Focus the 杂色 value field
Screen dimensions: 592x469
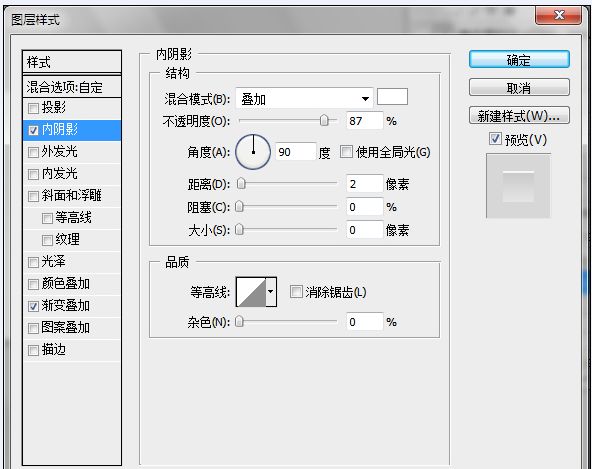coord(364,322)
